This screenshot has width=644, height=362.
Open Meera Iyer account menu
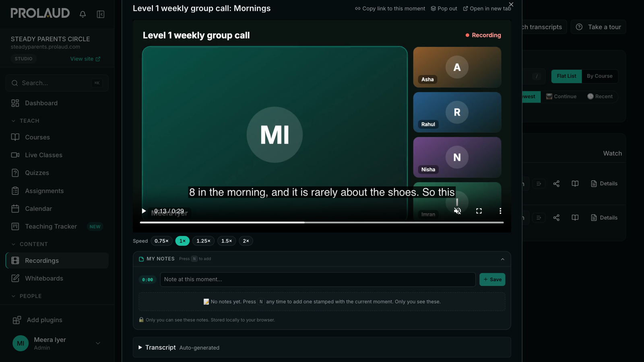(57, 343)
